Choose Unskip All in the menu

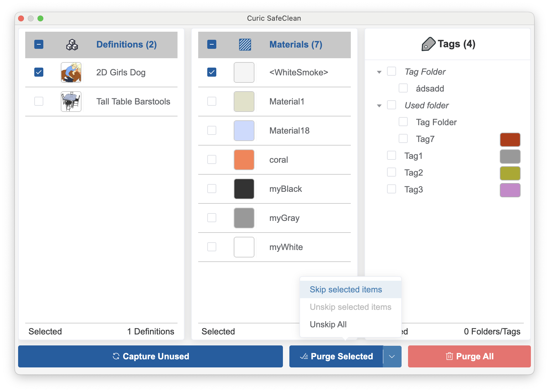pos(328,324)
